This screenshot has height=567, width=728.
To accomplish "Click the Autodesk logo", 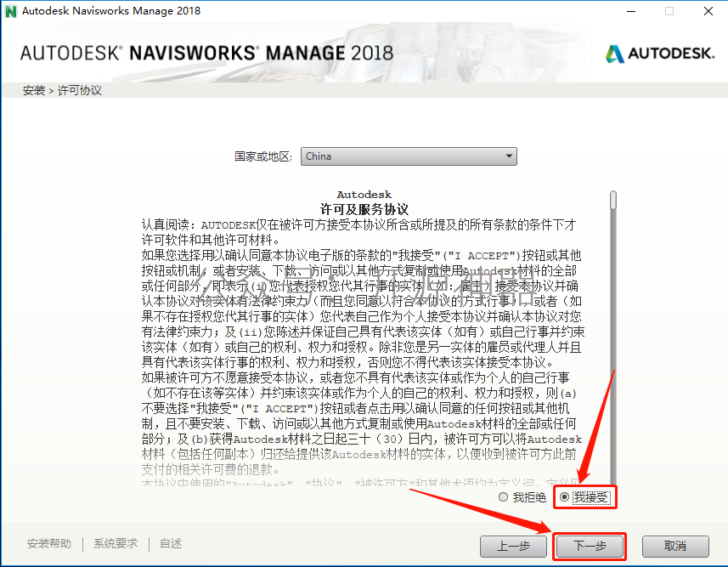I will [x=660, y=54].
